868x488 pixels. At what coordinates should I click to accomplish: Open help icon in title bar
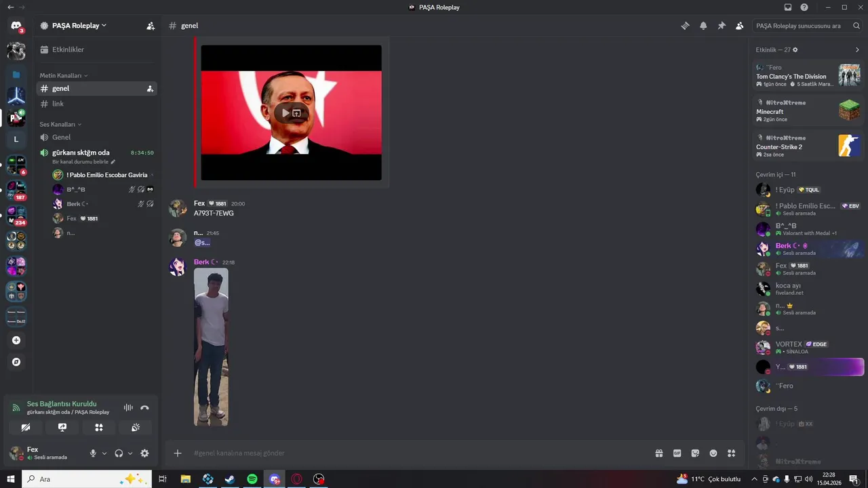point(804,7)
